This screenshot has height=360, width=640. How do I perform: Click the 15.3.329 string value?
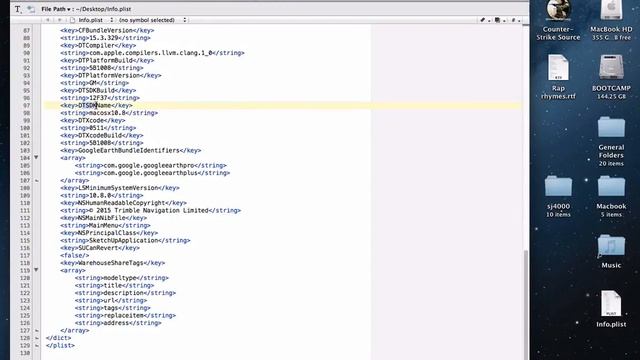coord(105,38)
